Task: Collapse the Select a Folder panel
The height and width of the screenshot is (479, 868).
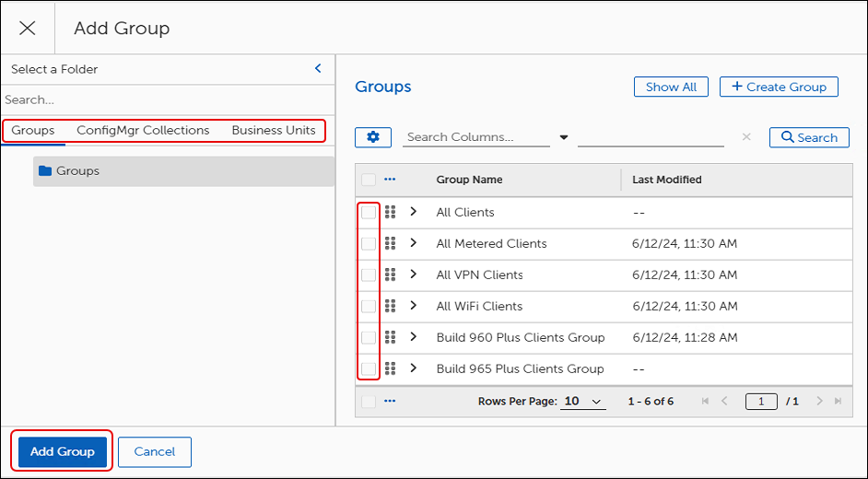Action: [318, 68]
